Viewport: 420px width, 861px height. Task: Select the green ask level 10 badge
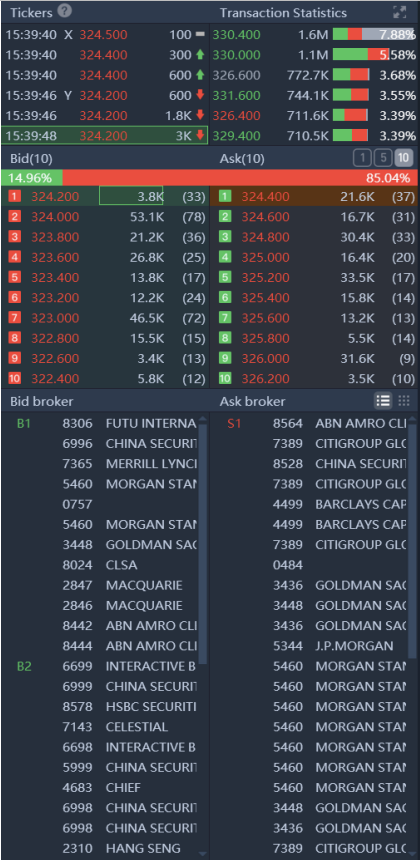(x=225, y=378)
